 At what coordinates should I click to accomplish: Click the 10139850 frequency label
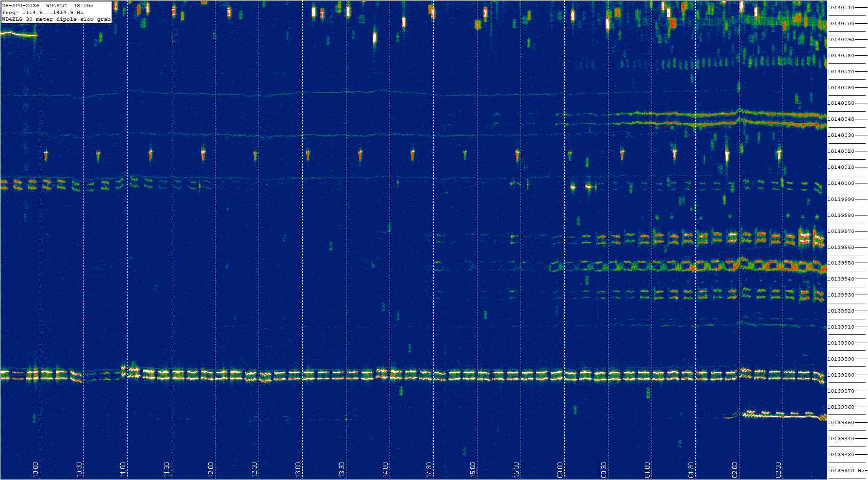841,423
